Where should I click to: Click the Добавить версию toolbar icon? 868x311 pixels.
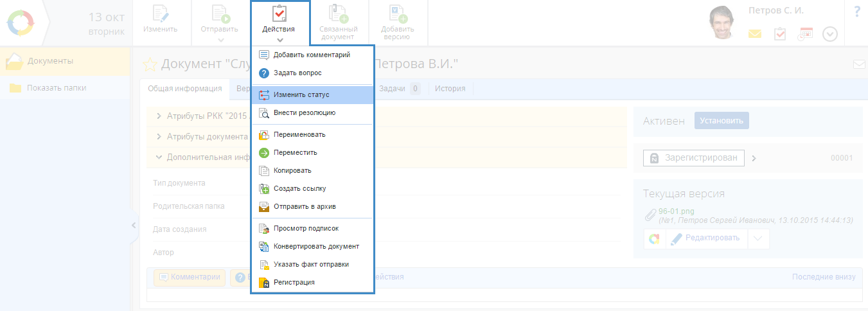tap(397, 15)
